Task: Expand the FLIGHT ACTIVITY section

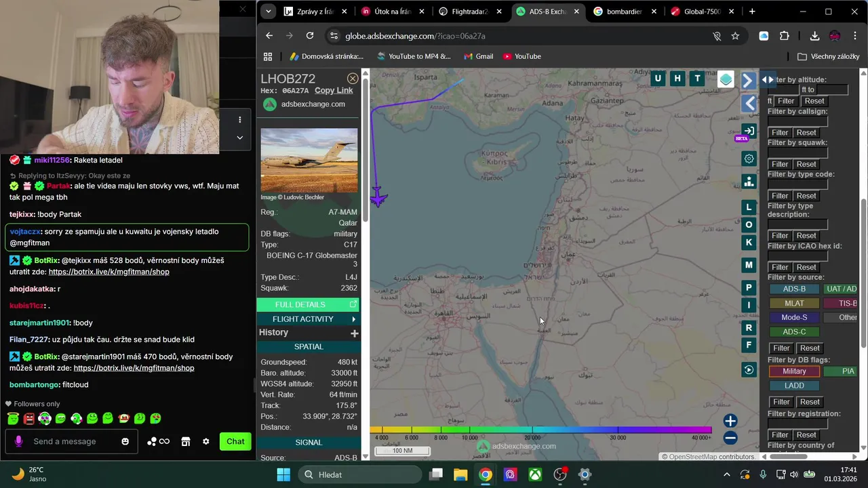Action: pyautogui.click(x=309, y=319)
